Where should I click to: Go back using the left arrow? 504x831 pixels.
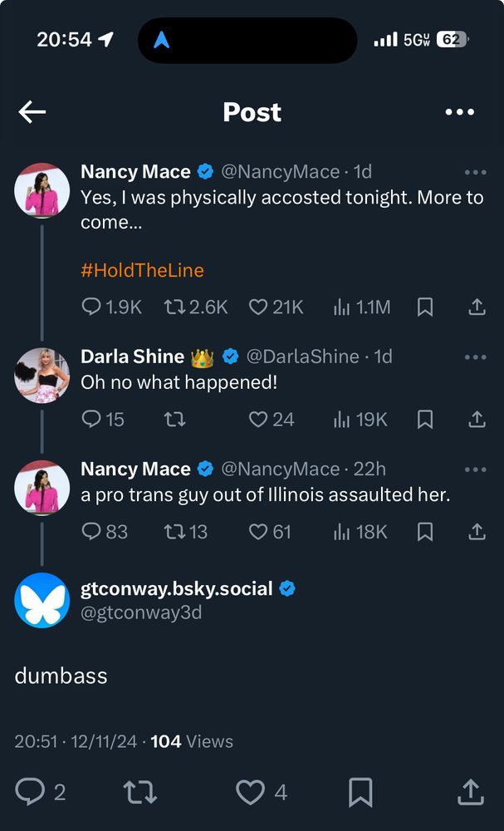(x=32, y=112)
